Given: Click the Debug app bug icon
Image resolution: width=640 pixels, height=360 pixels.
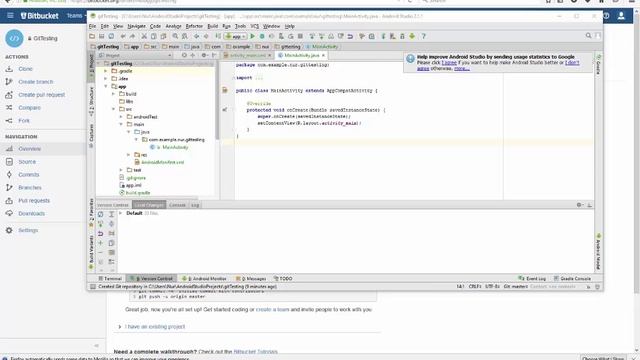Looking at the screenshot, I should 262,36.
